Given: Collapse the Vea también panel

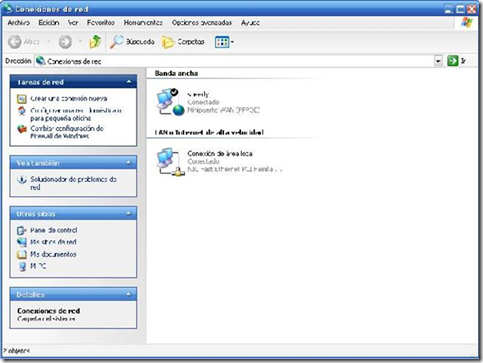Looking at the screenshot, I should [129, 163].
